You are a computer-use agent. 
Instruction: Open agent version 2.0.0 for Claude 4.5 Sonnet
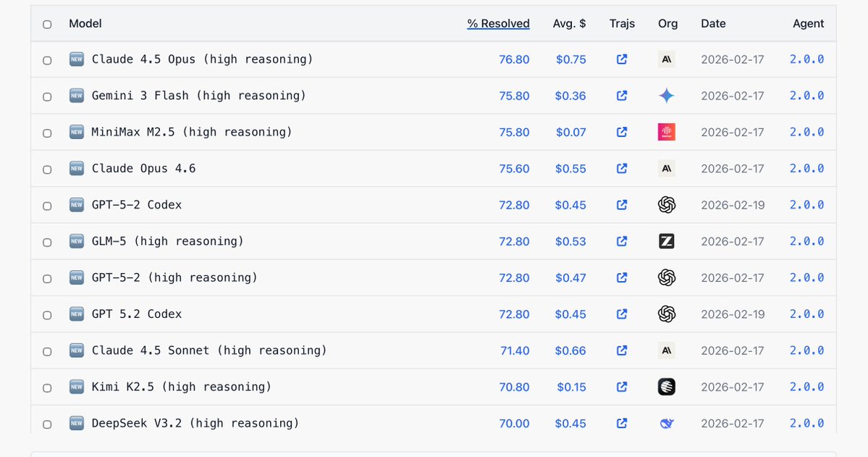coord(806,350)
